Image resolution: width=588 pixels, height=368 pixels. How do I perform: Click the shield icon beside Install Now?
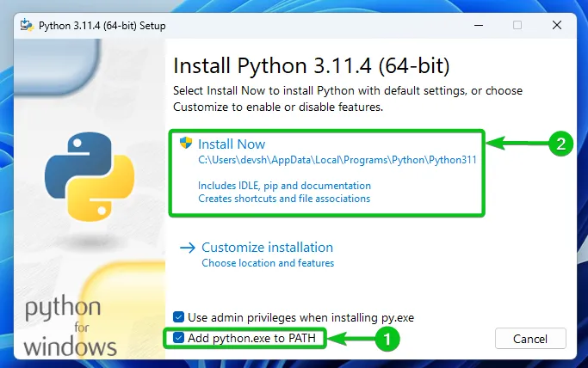pyautogui.click(x=186, y=143)
